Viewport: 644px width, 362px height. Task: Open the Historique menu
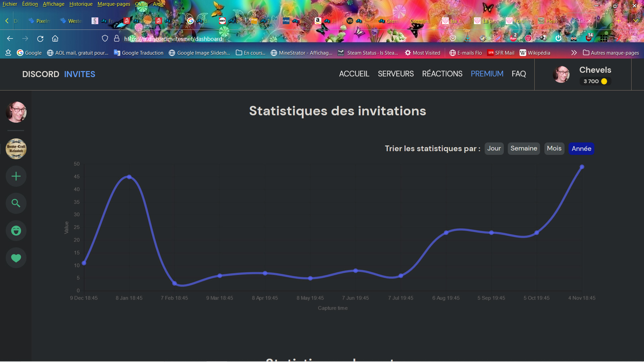[81, 4]
